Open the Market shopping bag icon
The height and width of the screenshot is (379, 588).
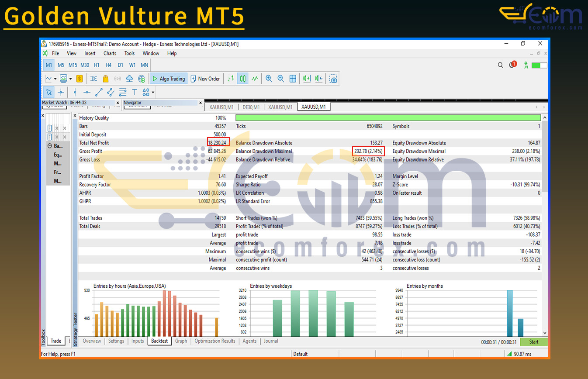coord(105,79)
